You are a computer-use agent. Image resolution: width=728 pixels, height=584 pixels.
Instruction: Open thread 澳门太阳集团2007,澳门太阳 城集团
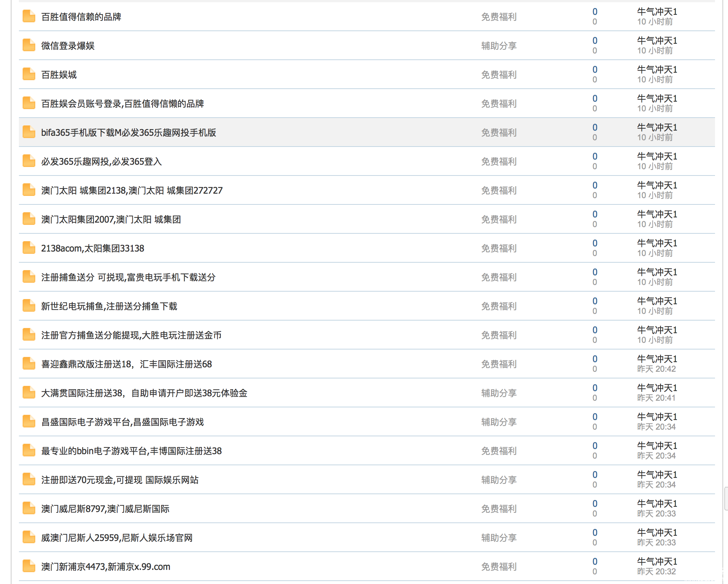[x=111, y=219]
